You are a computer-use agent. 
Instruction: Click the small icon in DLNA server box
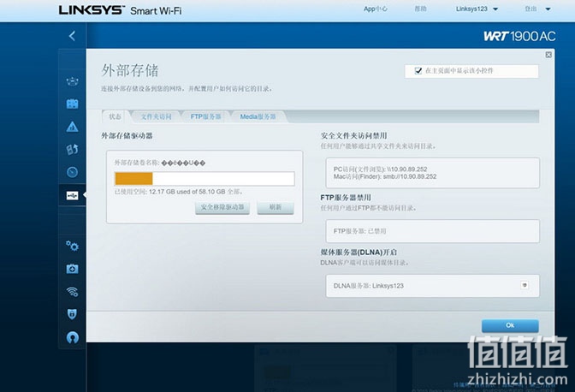tap(525, 285)
